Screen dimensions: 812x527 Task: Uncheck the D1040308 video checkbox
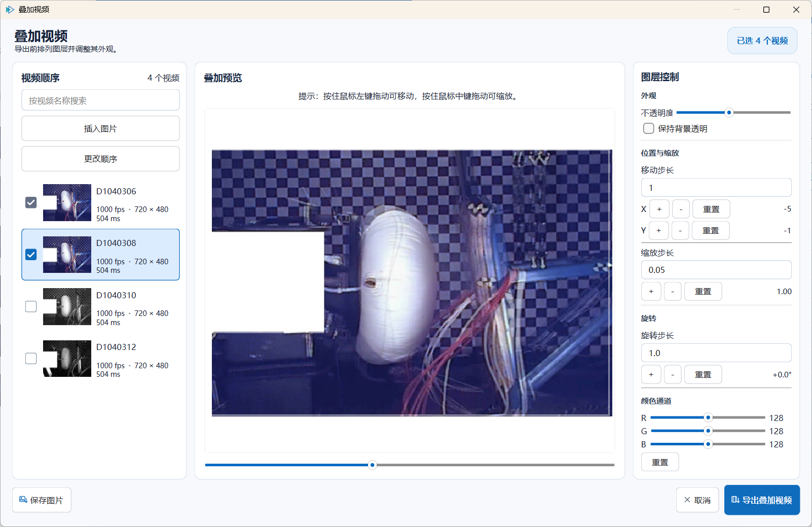pyautogui.click(x=31, y=255)
